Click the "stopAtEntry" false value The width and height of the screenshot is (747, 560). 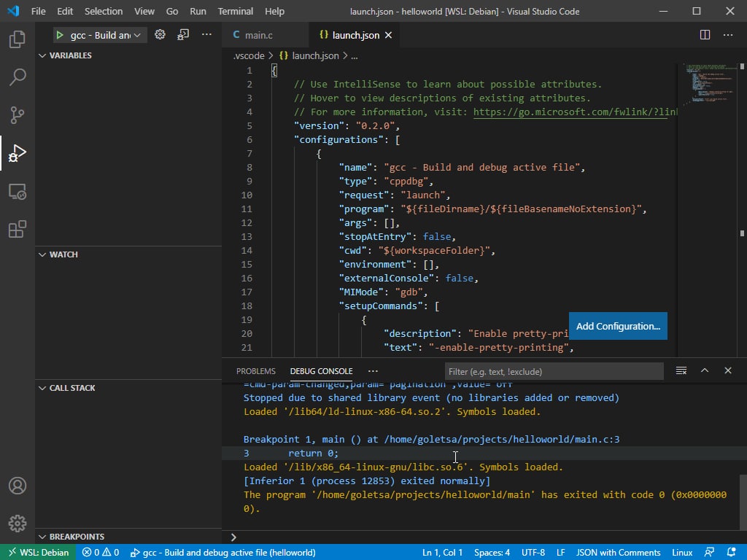click(437, 237)
